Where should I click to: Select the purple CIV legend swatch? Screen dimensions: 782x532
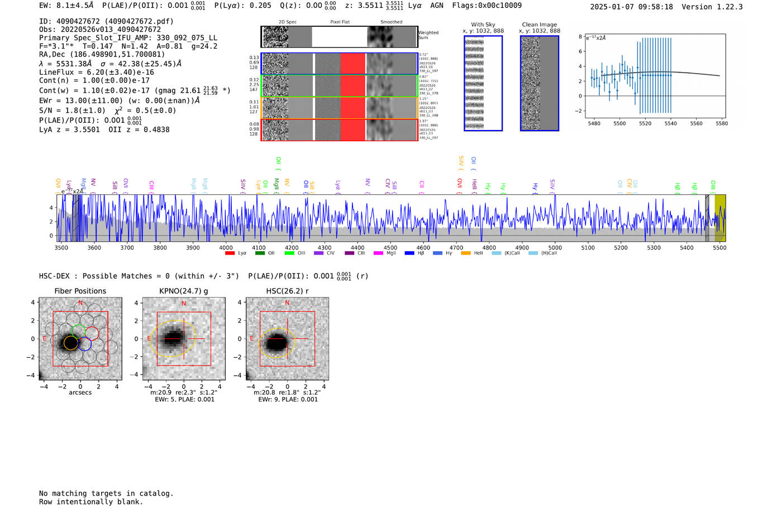pyautogui.click(x=318, y=253)
